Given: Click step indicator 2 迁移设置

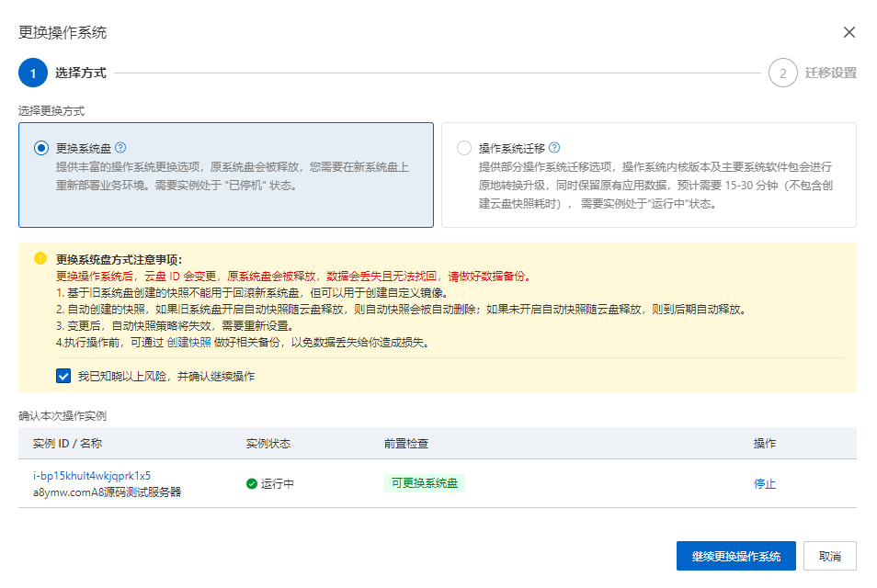Looking at the screenshot, I should coord(809,73).
